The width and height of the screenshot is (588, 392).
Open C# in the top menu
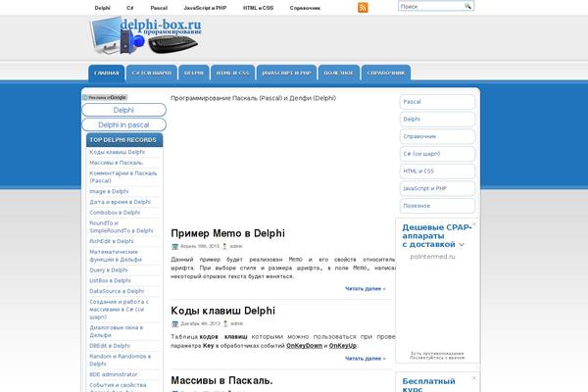(x=129, y=8)
